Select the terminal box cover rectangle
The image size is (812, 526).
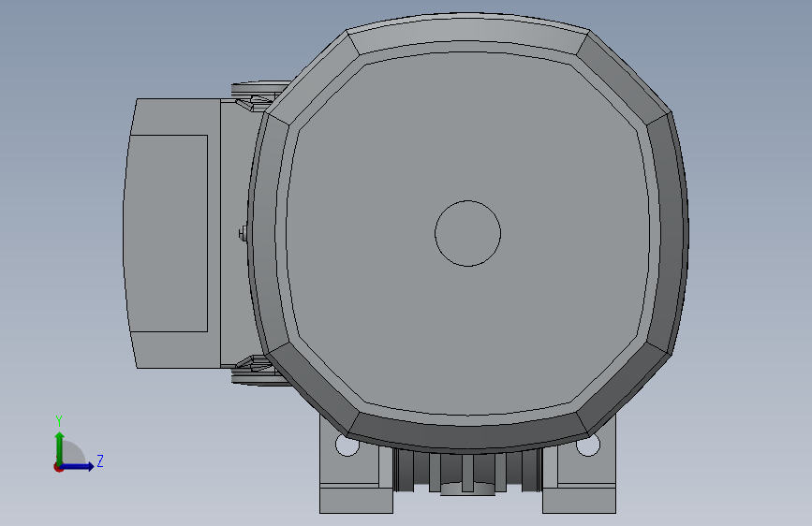[168, 233]
